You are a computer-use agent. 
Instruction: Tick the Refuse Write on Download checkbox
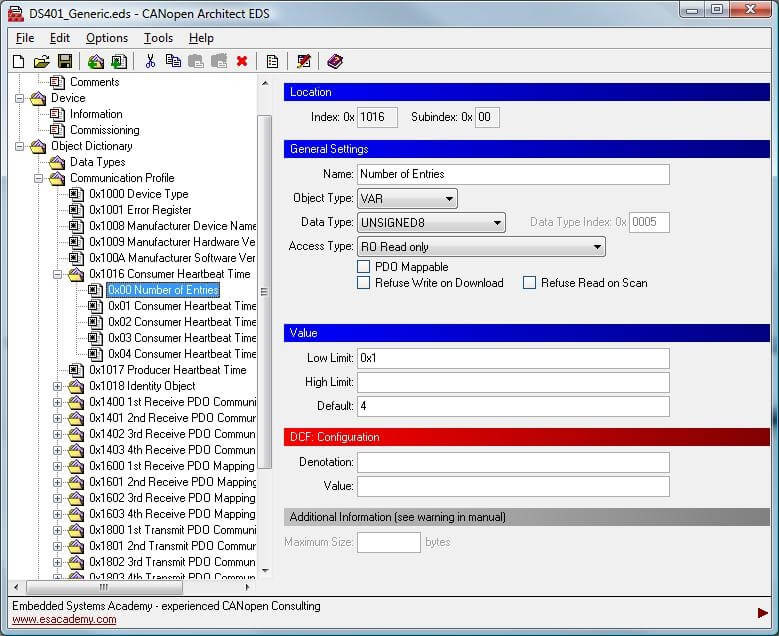(364, 283)
